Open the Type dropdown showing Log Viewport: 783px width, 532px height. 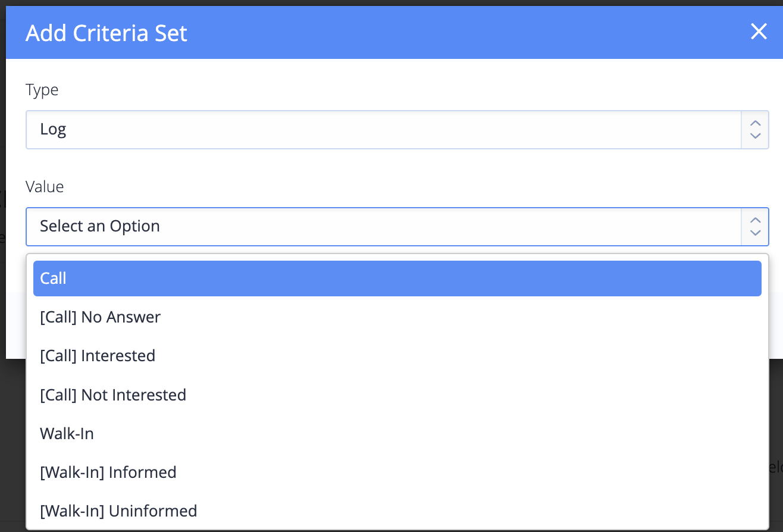[x=397, y=130]
